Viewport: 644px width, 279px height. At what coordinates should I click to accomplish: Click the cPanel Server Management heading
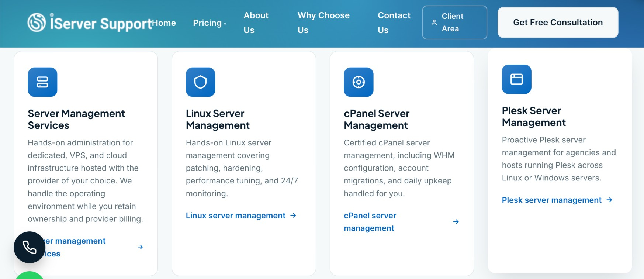pyautogui.click(x=377, y=120)
